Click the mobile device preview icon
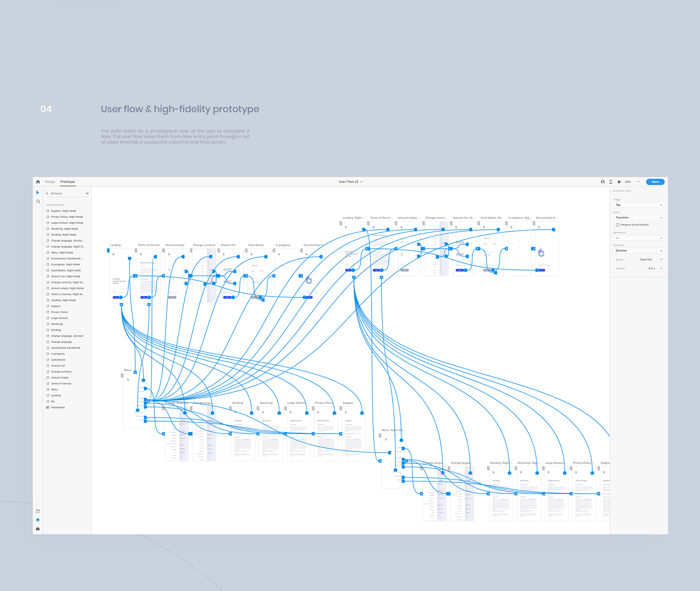700x591 pixels. click(611, 182)
